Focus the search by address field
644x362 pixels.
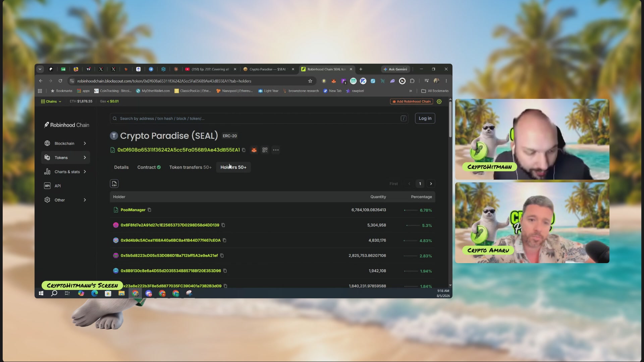tap(259, 119)
